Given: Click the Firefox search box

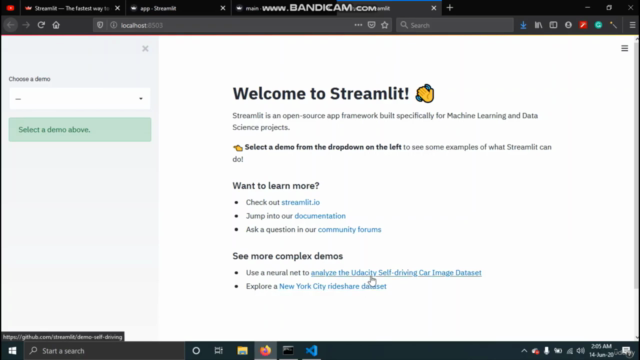Looking at the screenshot, I should 455,25.
